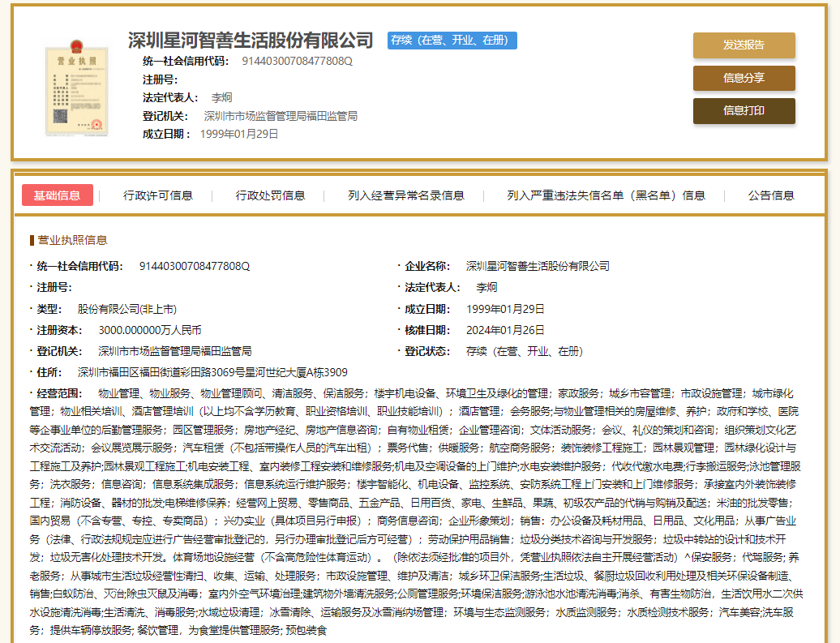Click the 企业名称 value in license info
This screenshot has width=840, height=643.
click(537, 266)
